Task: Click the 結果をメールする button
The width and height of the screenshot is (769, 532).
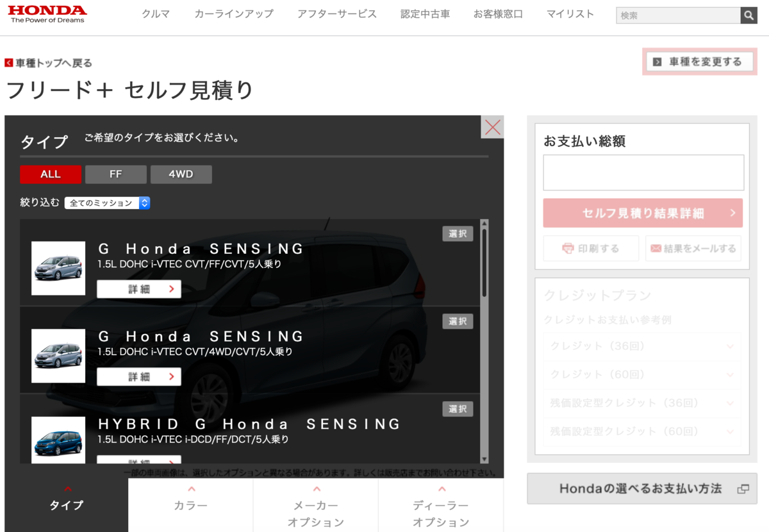Action: click(x=693, y=248)
